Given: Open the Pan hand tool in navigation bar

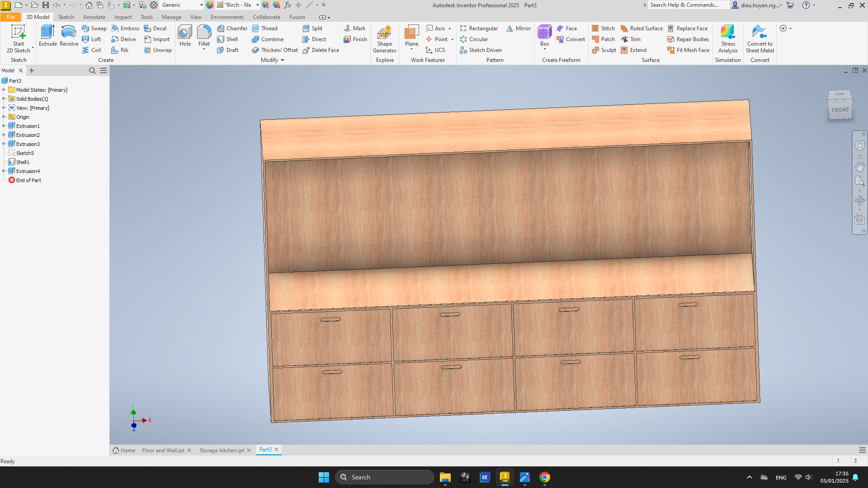Looking at the screenshot, I should point(859,166).
